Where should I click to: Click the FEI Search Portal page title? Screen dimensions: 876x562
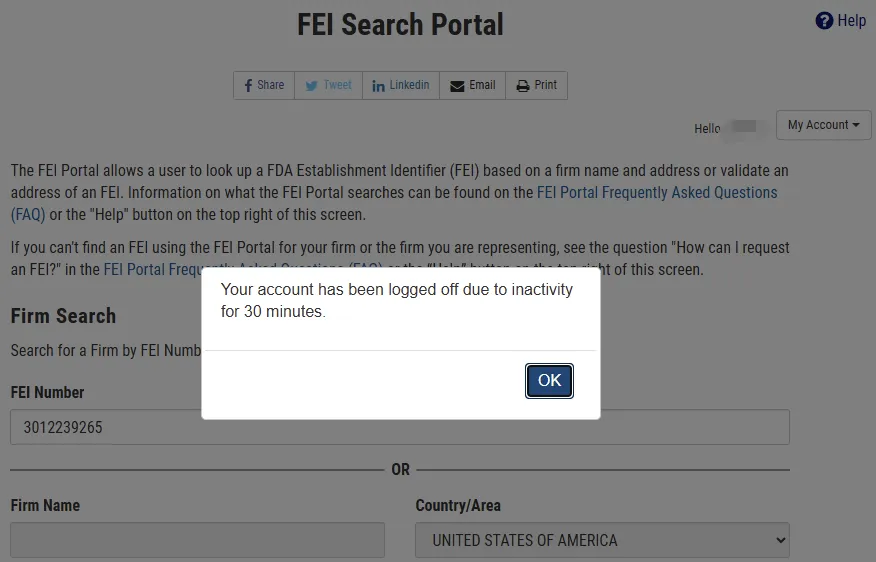(400, 24)
